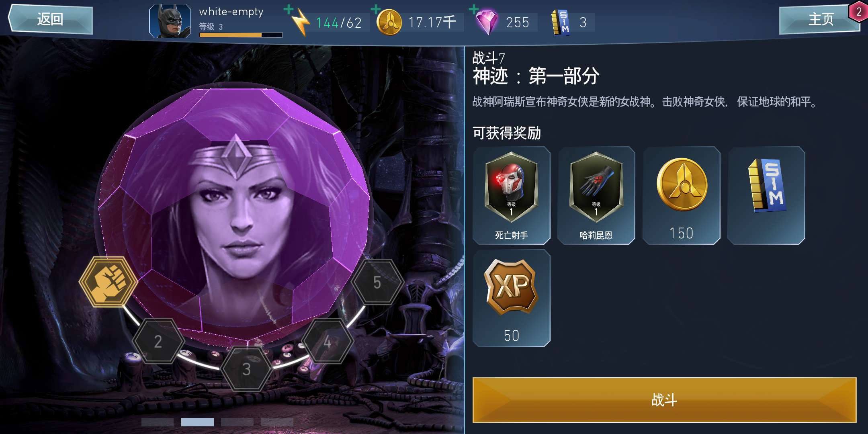Select battle node number 5
Viewport: 868px width, 434px height.
[377, 282]
